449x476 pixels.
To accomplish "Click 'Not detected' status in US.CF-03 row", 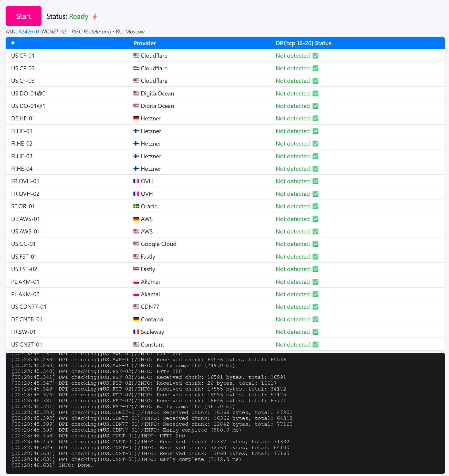I will 293,81.
